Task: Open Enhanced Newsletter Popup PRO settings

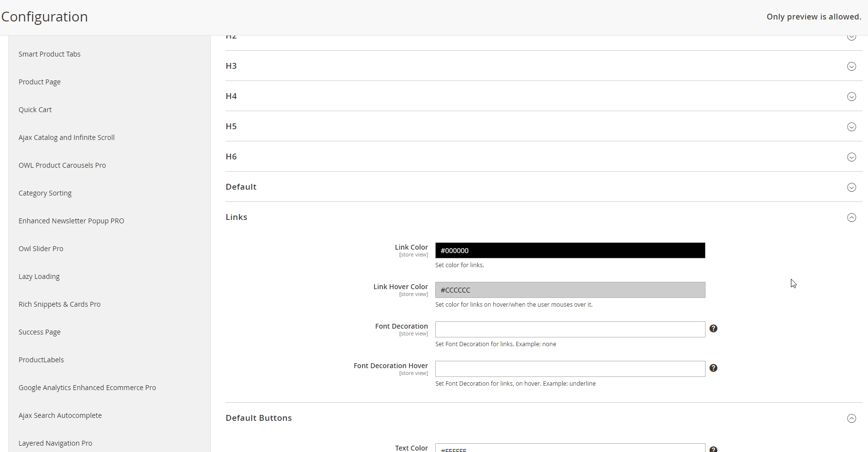Action: 71,221
